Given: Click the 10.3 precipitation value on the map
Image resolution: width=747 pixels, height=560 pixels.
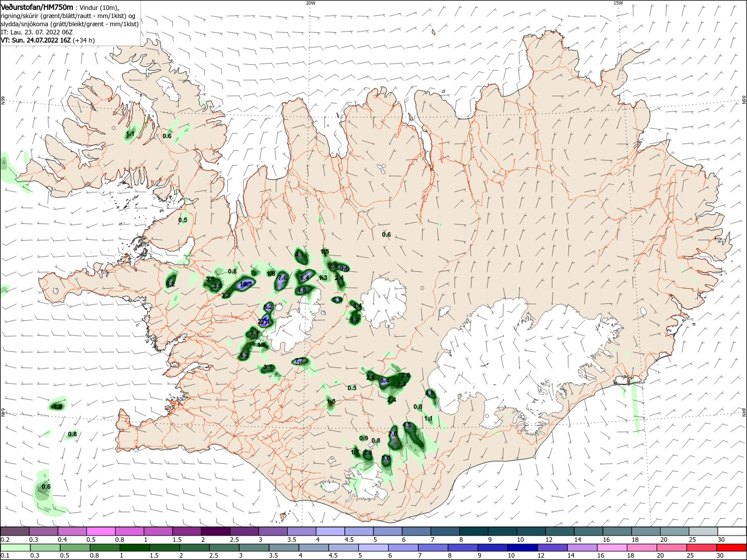Looking at the screenshot, I should 246,284.
